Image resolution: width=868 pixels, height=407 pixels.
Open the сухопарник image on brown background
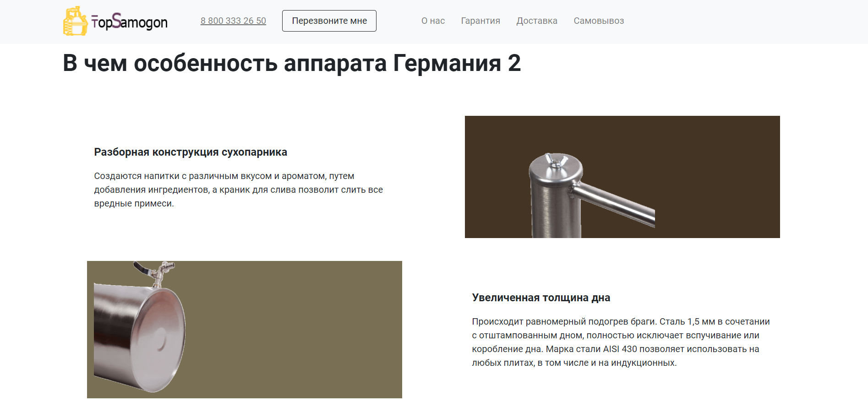pos(622,177)
